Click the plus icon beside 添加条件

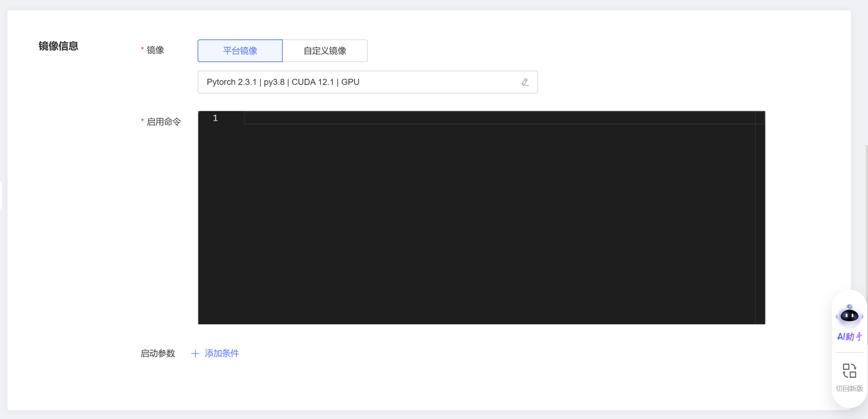(195, 353)
